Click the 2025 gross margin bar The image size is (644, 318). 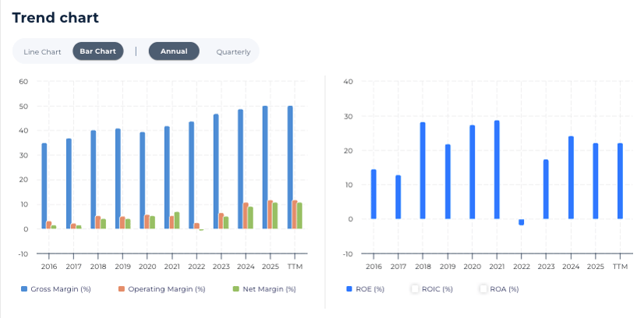pyautogui.click(x=265, y=168)
